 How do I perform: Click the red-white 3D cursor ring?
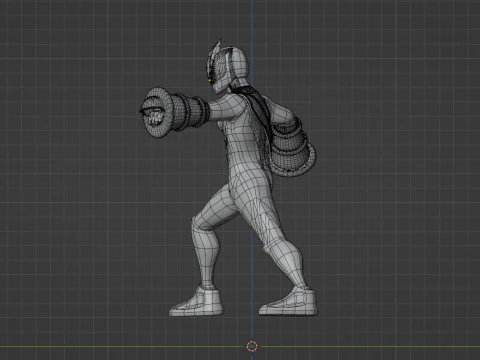[x=252, y=346]
